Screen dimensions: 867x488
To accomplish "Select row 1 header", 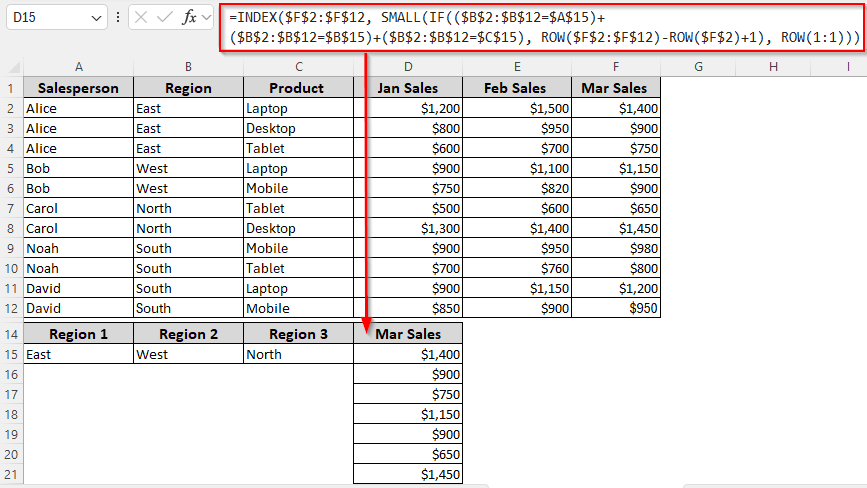I will 11,88.
